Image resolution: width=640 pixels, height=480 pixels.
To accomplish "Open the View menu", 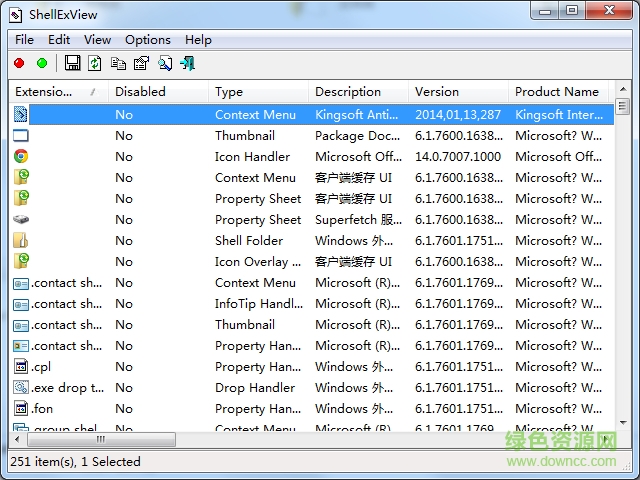I will tap(97, 39).
